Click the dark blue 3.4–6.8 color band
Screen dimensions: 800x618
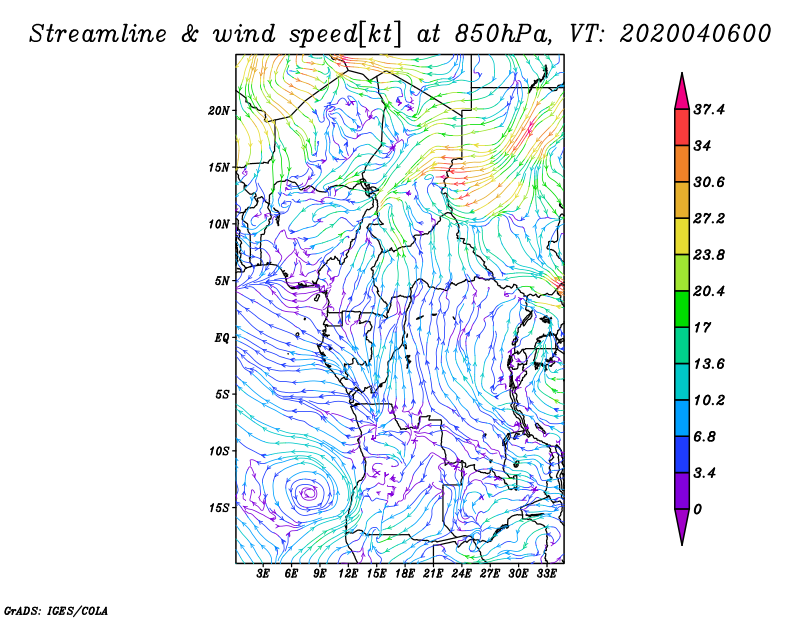682,454
